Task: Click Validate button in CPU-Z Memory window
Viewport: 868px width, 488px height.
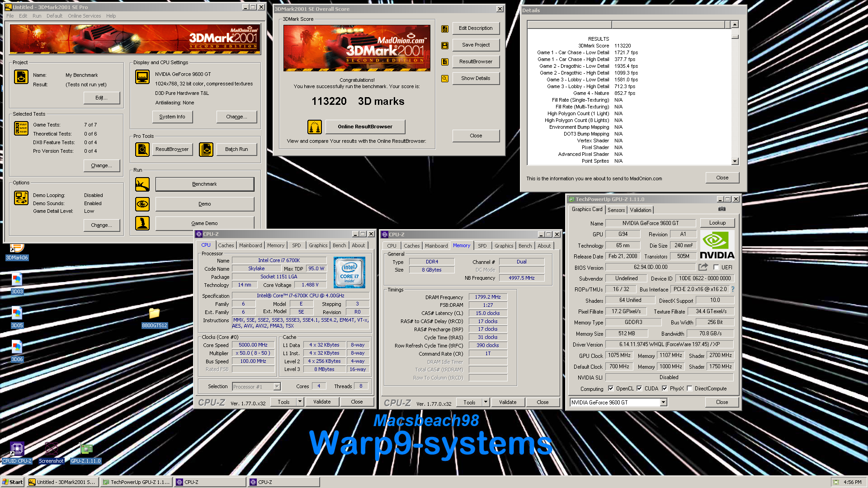Action: pos(508,402)
